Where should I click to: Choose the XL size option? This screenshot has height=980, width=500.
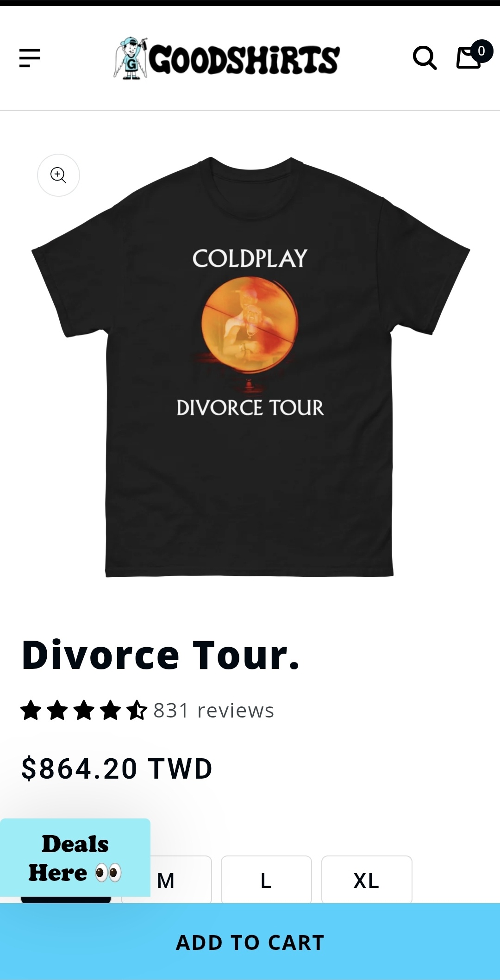coord(367,880)
